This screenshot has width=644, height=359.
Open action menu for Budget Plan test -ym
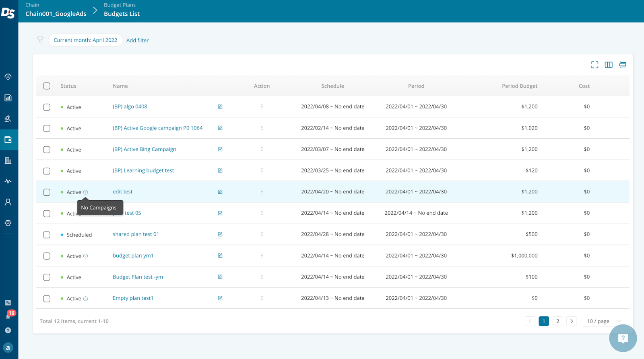coord(262,277)
